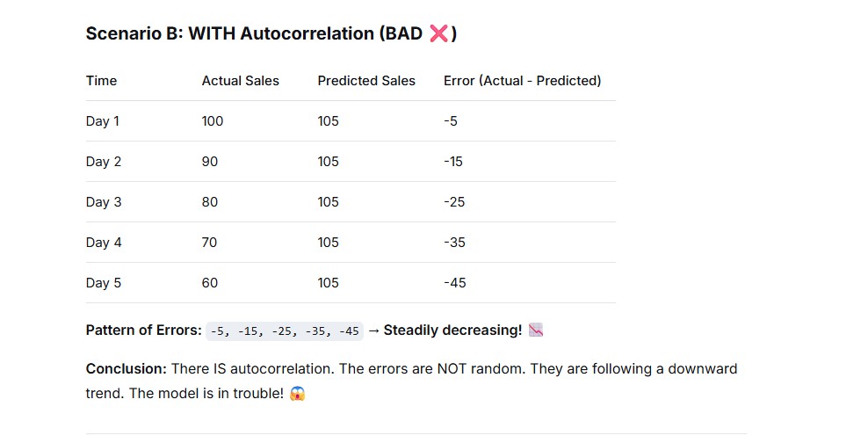Select the Time column header
This screenshot has width=868, height=443.
[x=101, y=81]
